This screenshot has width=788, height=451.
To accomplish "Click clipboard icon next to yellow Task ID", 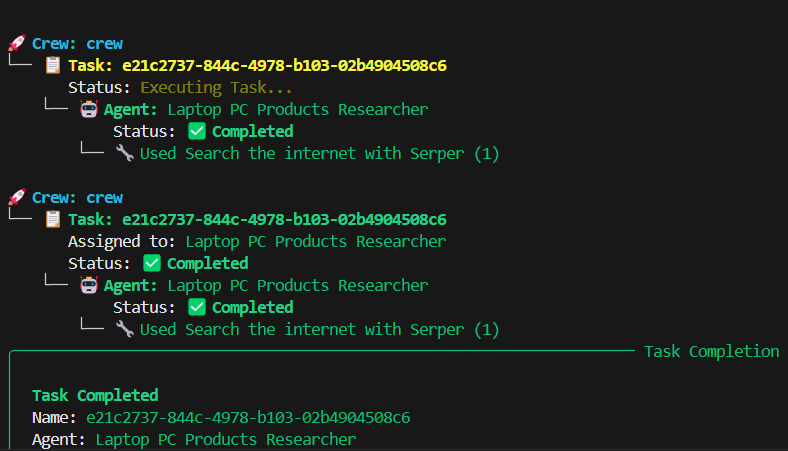I will (x=53, y=66).
